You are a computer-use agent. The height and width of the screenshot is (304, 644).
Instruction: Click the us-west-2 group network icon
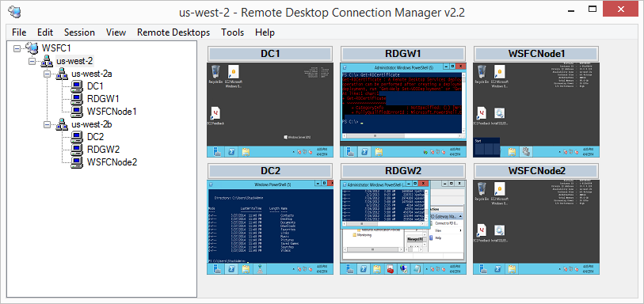(x=46, y=61)
